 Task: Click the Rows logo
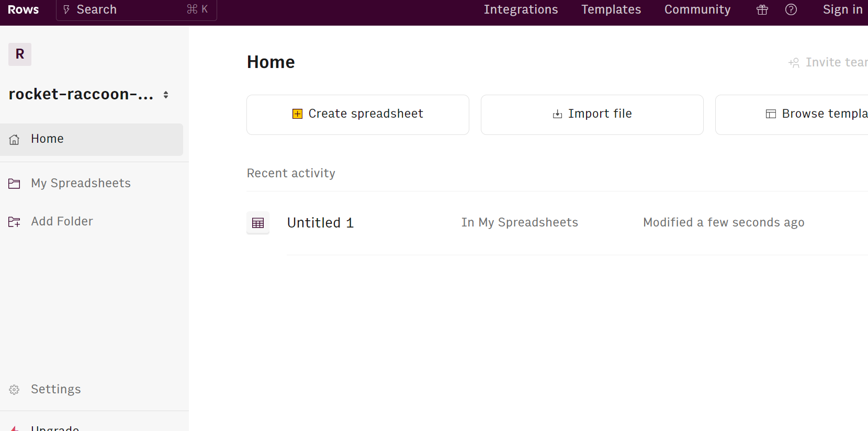(x=23, y=10)
